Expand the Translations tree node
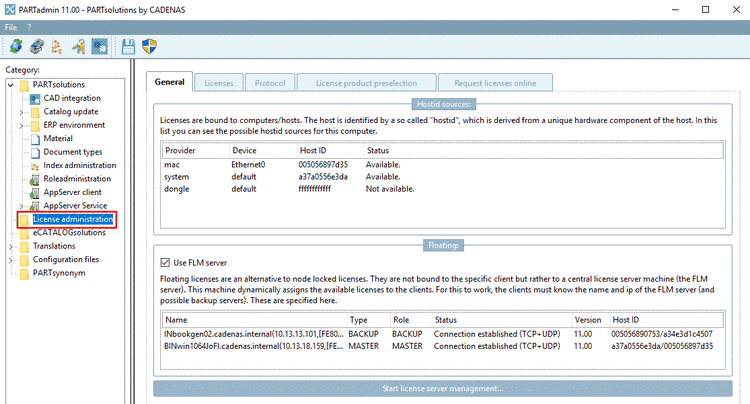This screenshot has width=750, height=404. (x=11, y=247)
